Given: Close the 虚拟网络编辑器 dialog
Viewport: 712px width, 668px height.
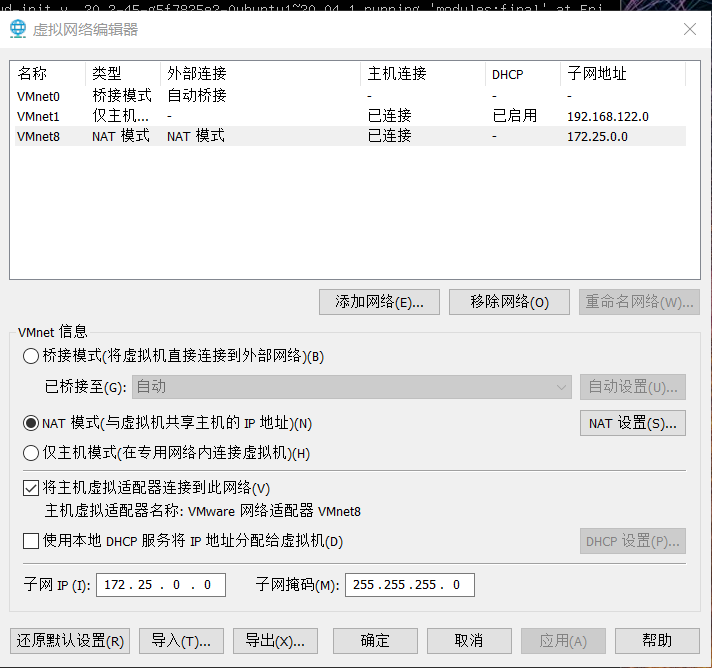Looking at the screenshot, I should (690, 29).
